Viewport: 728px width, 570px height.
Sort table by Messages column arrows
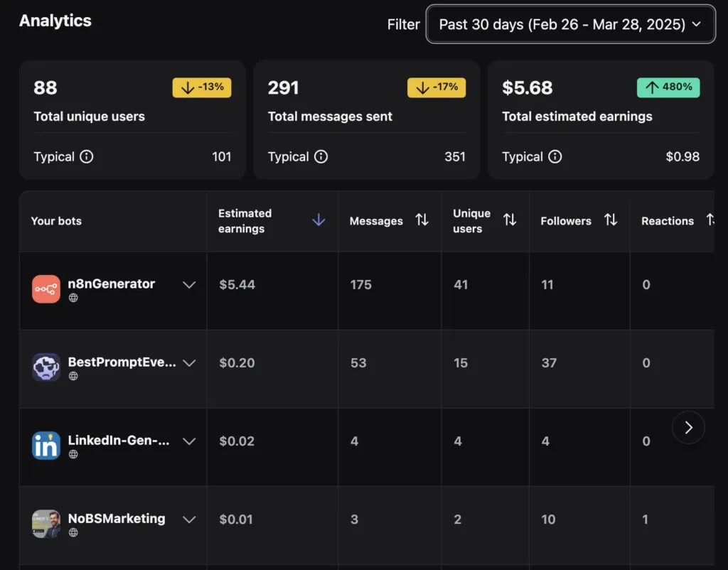click(x=422, y=220)
